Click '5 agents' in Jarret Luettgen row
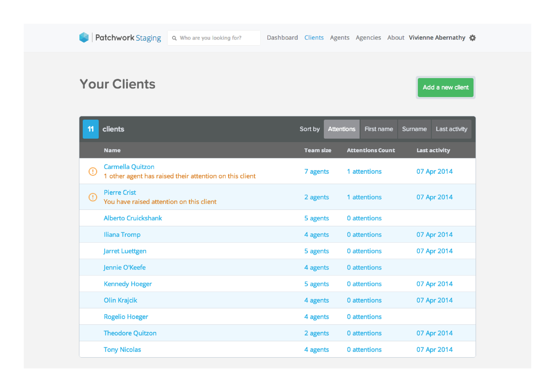Screen dimensions: 555x392 point(316,251)
